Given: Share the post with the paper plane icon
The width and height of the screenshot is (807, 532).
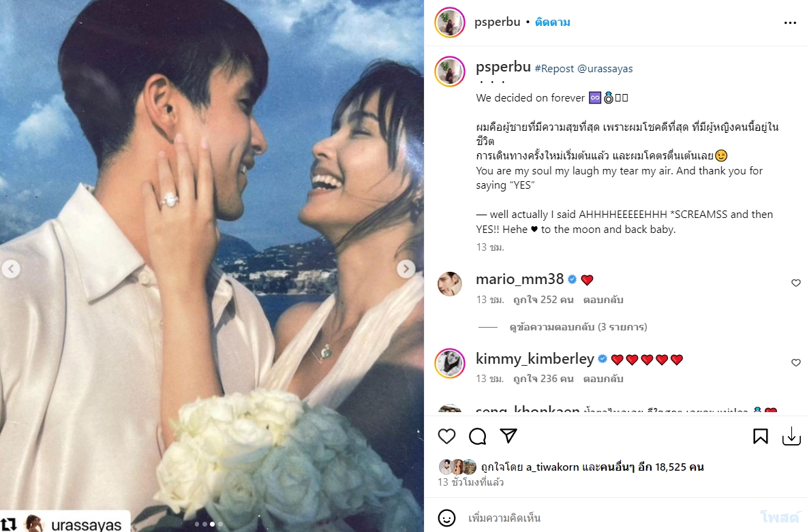Looking at the screenshot, I should point(508,436).
